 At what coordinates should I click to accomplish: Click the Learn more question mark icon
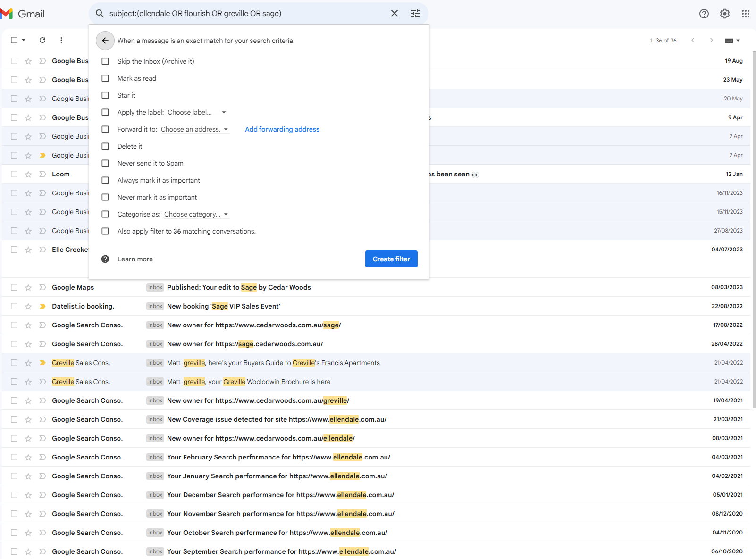(x=105, y=259)
